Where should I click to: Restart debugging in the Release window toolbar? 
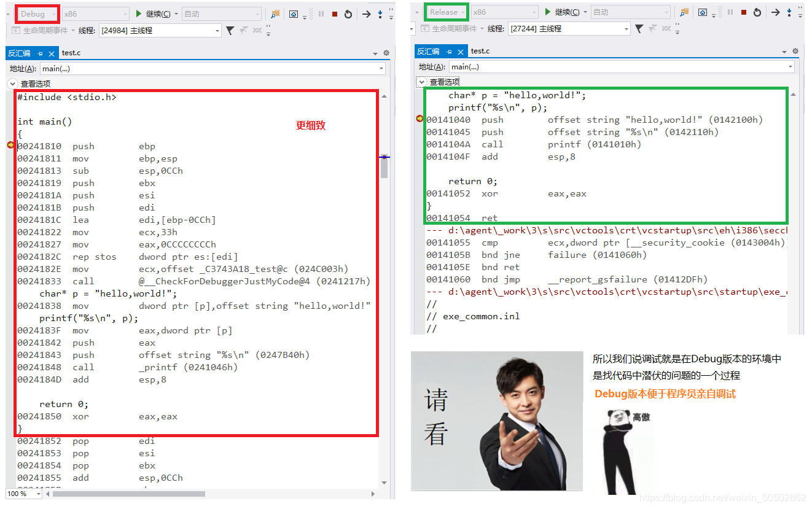pyautogui.click(x=757, y=12)
